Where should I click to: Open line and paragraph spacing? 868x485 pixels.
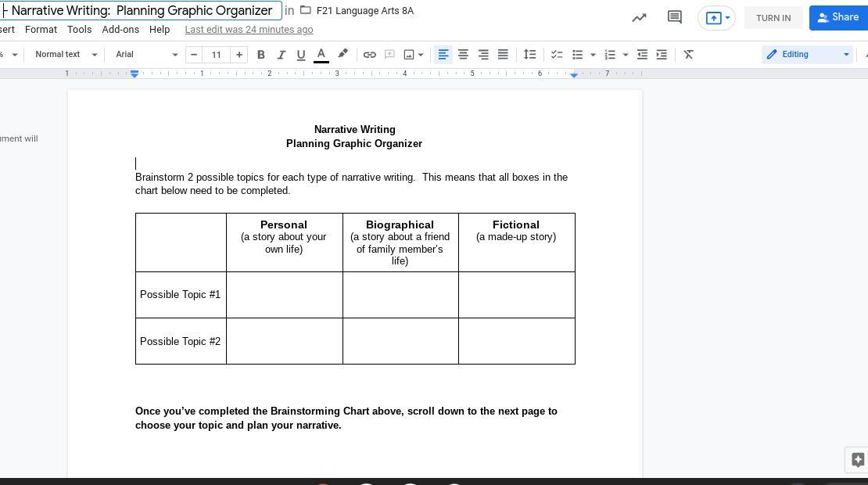click(x=529, y=54)
